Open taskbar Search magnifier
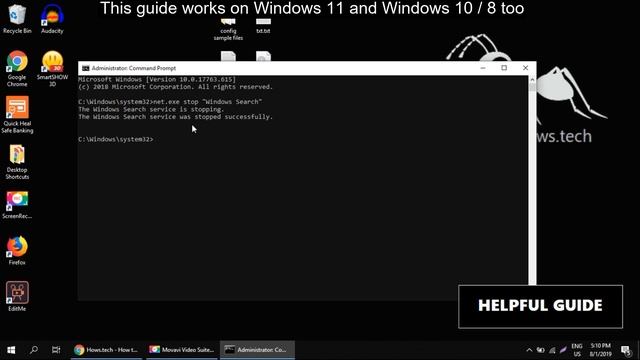The height and width of the screenshot is (360, 640). click(34, 350)
